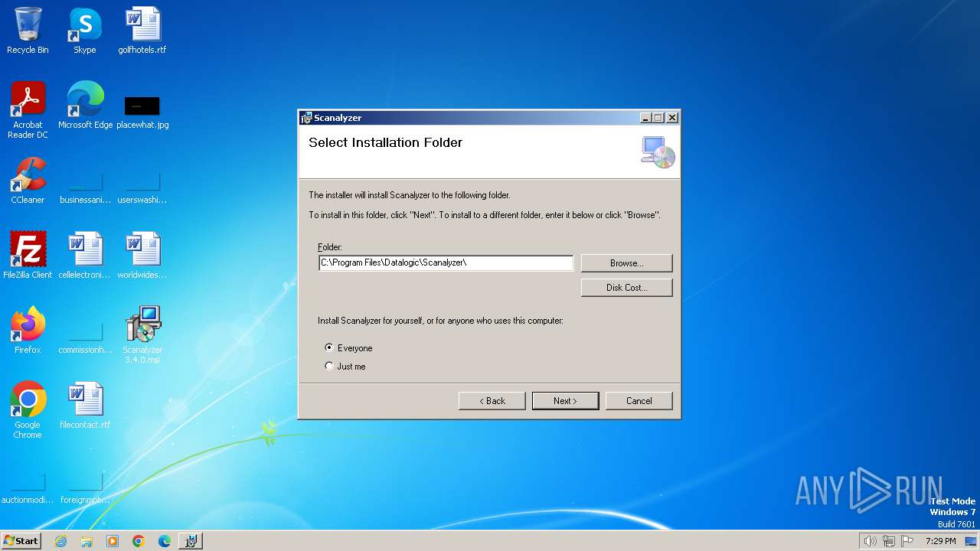Viewport: 980px width, 551px height.
Task: Select the filecontact.rtf document icon
Action: coord(85,406)
